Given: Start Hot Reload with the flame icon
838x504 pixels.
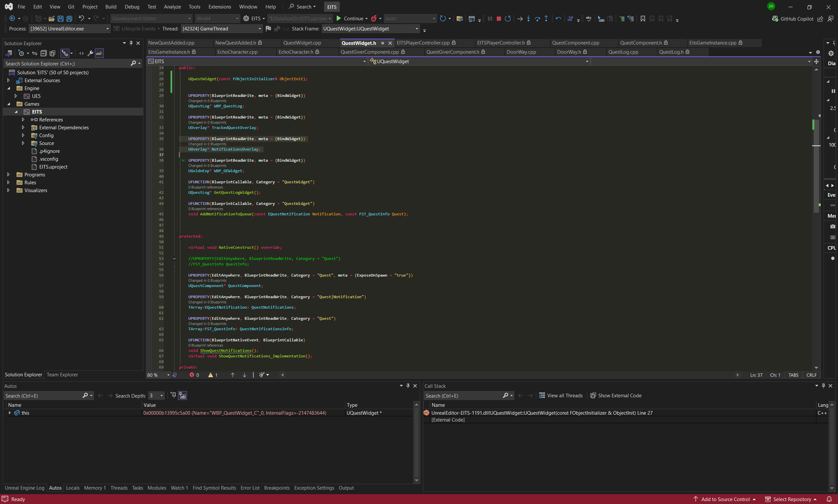Looking at the screenshot, I should [x=374, y=18].
